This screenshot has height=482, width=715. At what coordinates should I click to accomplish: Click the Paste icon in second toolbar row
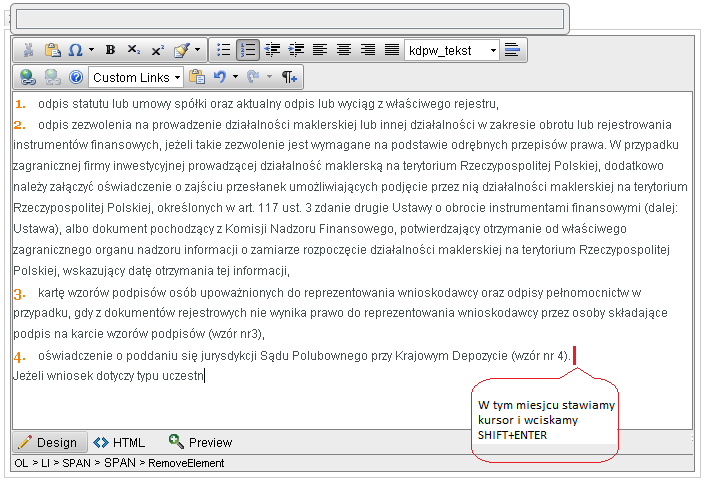pos(197,77)
